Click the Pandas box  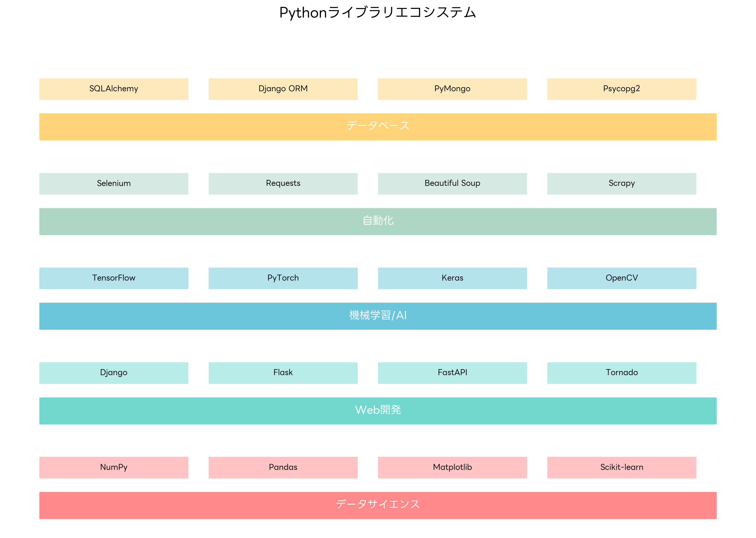pos(283,467)
